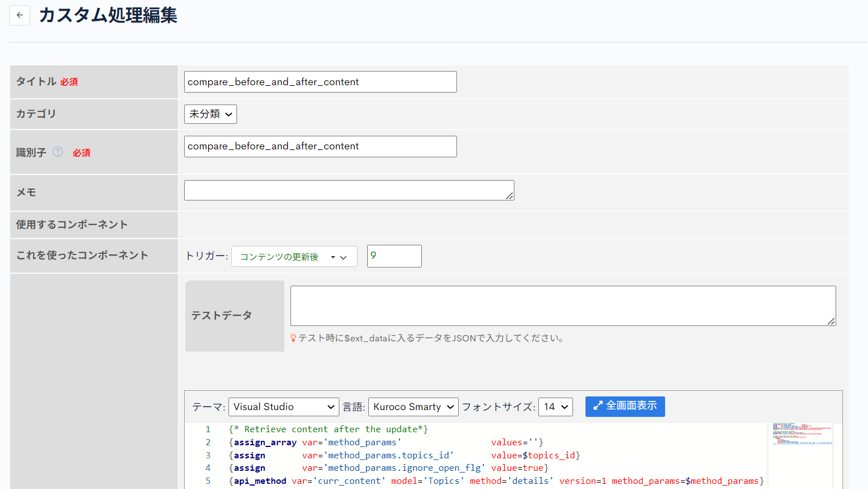Viewport: 868px width, 489px height.
Task: Open the 言語 dropdown Kuroco Smarty
Action: click(x=413, y=407)
